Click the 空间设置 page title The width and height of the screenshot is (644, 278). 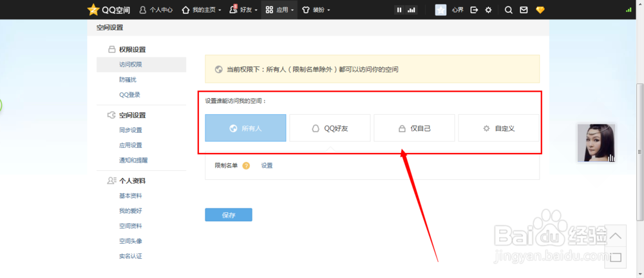click(x=109, y=28)
